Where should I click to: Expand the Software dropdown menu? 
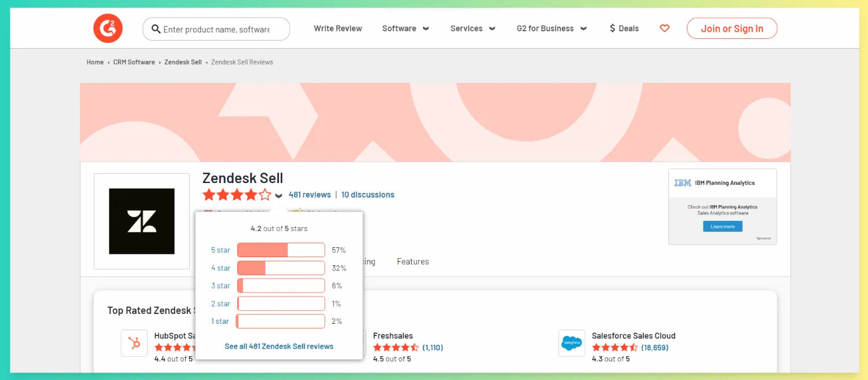tap(406, 28)
